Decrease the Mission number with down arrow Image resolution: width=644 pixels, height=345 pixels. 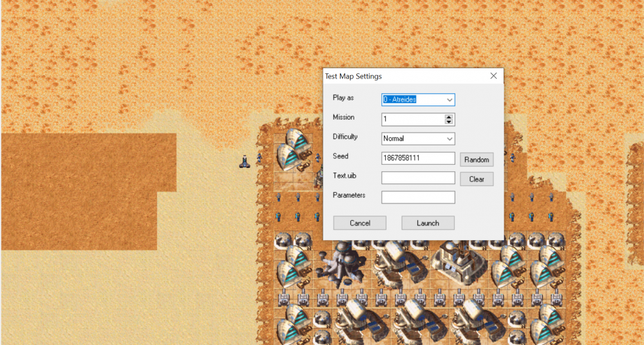[x=450, y=122]
